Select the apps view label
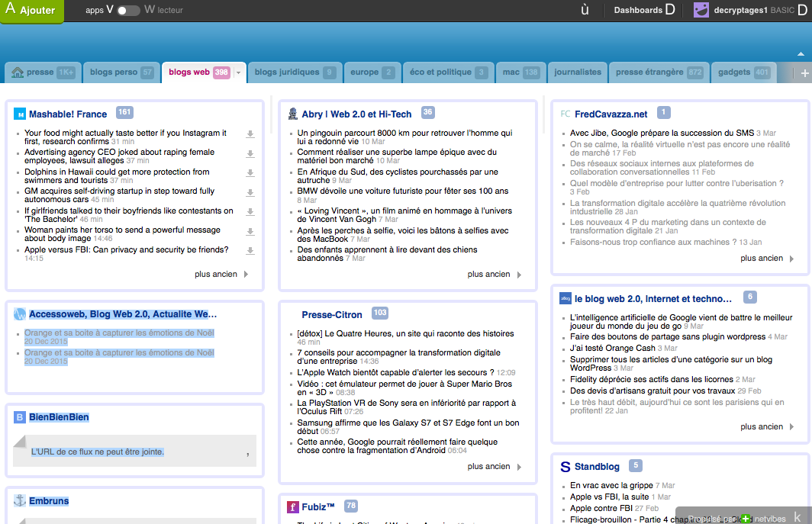The image size is (812, 524). click(95, 11)
